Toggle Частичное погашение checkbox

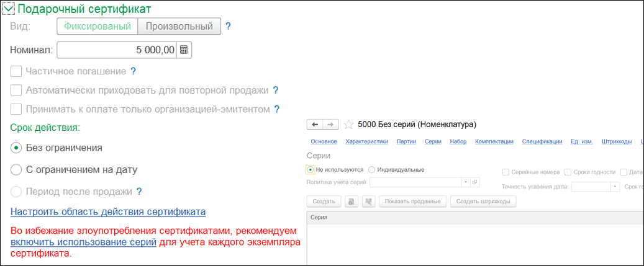[16, 71]
